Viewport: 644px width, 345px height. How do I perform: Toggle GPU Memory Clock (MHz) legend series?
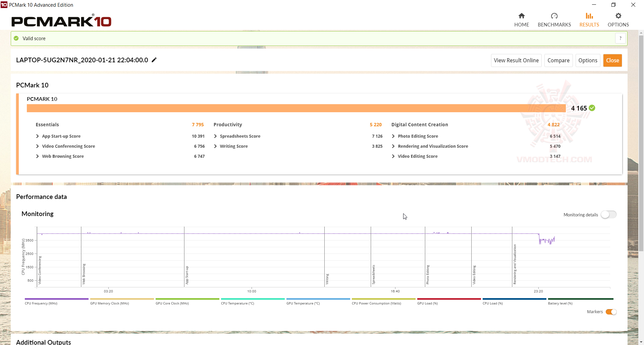click(x=122, y=301)
